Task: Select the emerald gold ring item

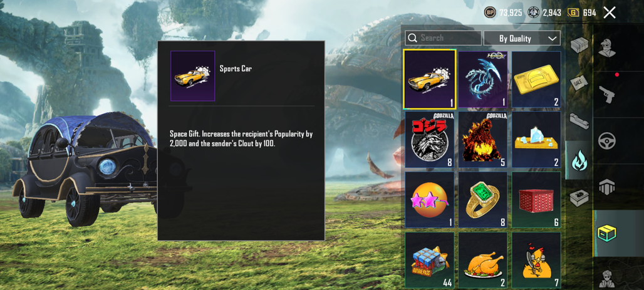Action: 483,200
